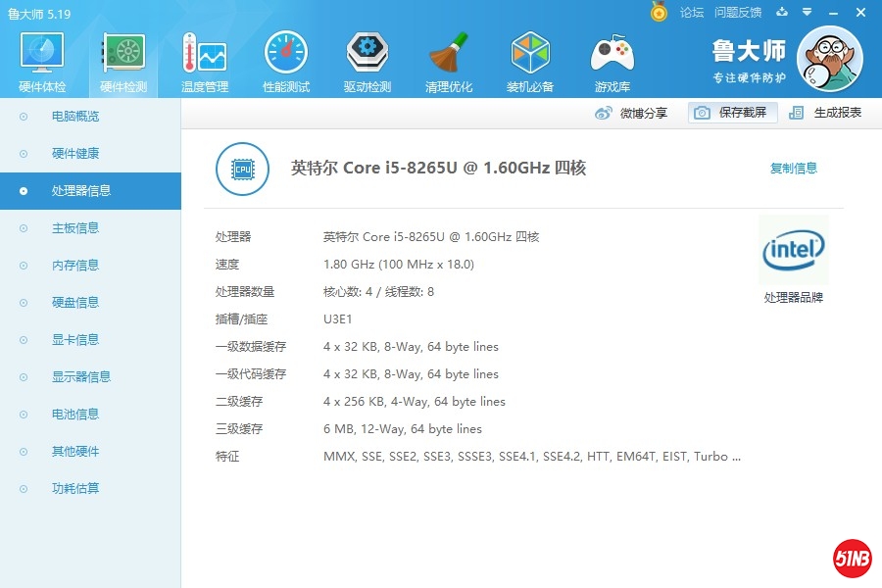
Task: Click 生成报表 generate report button
Action: coord(826,113)
